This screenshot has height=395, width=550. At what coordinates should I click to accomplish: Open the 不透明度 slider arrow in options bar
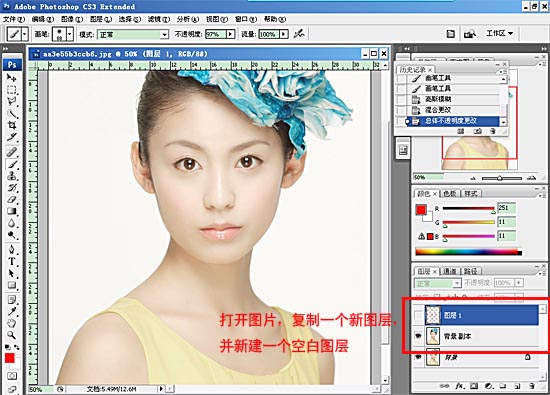[230, 34]
